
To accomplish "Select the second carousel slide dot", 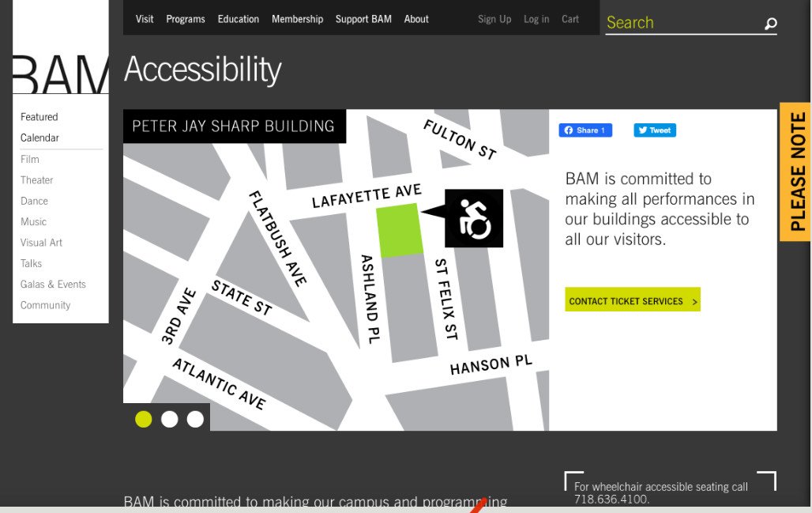I will point(169,419).
